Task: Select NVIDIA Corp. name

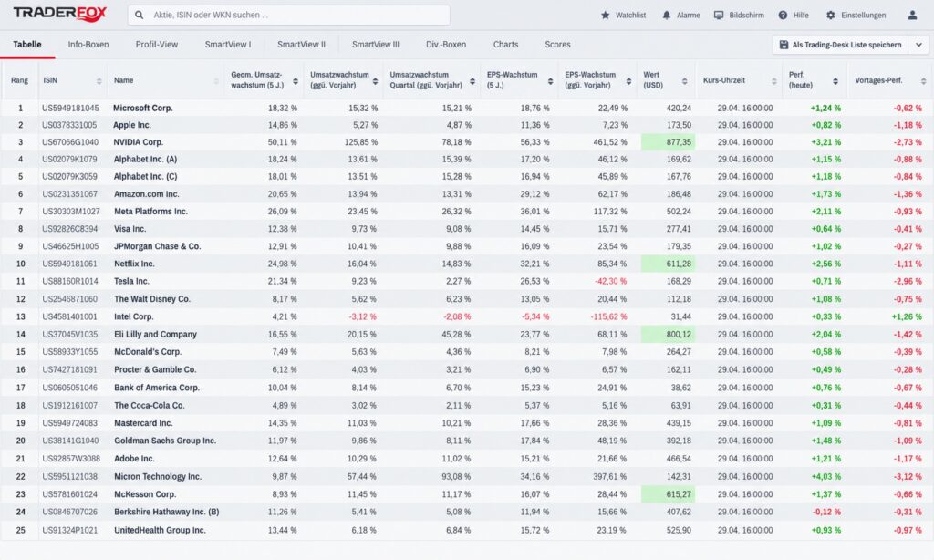Action: [139, 142]
